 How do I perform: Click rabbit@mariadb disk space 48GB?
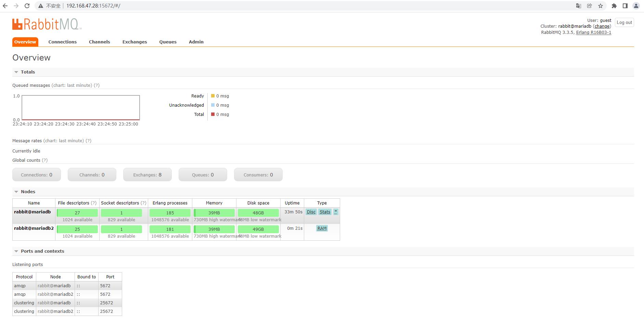click(258, 213)
